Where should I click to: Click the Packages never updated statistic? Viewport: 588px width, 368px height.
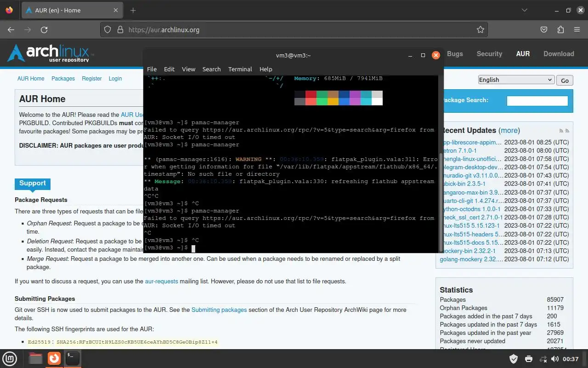coord(472,341)
